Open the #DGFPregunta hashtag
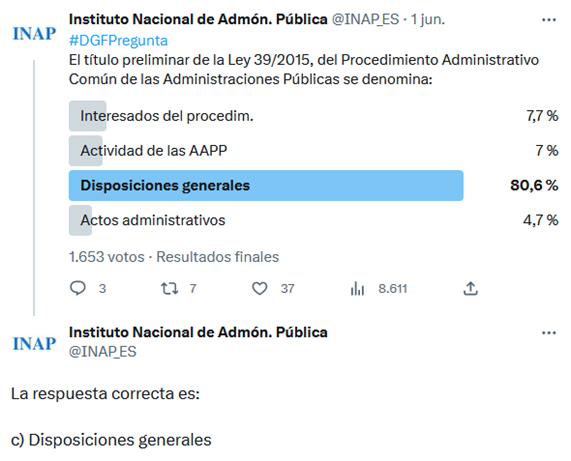The image size is (571, 461). coord(118,40)
